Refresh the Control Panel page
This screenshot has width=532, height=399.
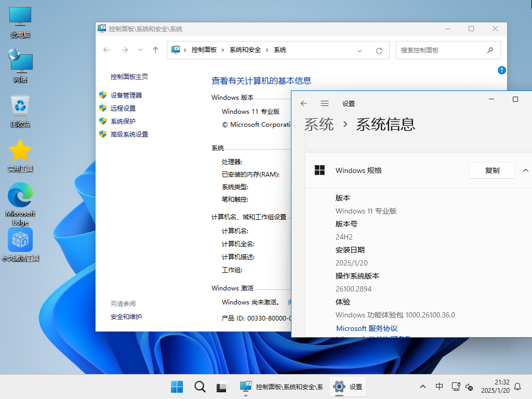click(x=379, y=50)
